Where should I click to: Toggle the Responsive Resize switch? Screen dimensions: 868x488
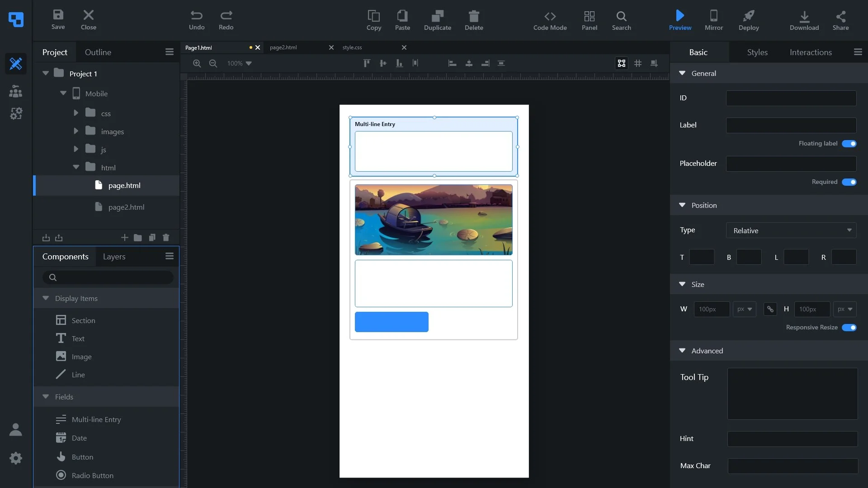(x=849, y=328)
